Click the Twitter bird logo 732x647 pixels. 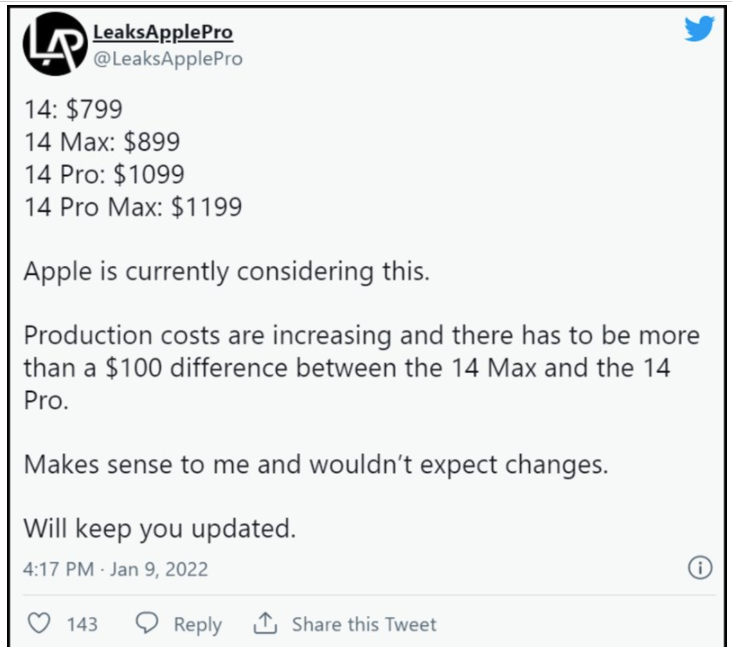pyautogui.click(x=698, y=30)
